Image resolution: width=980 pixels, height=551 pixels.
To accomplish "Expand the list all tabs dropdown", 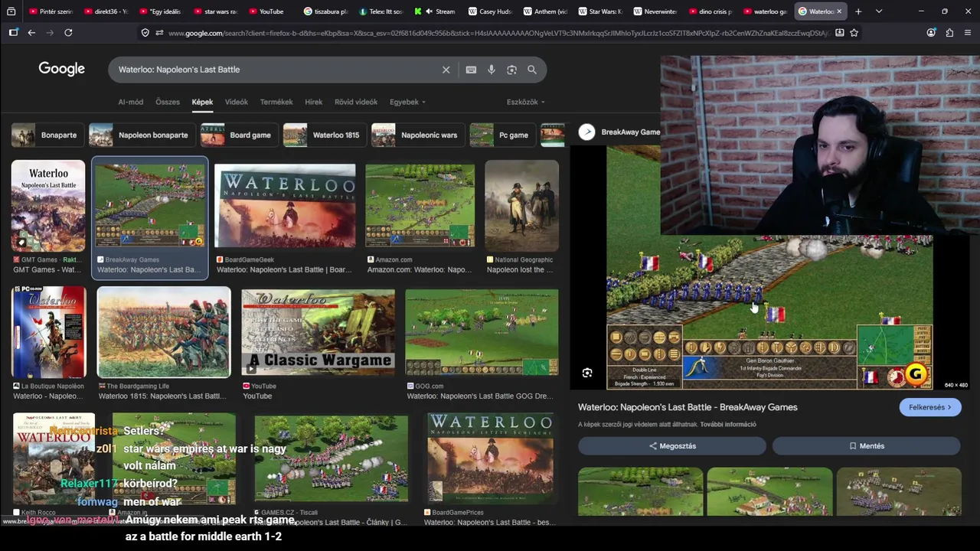I will [x=879, y=11].
